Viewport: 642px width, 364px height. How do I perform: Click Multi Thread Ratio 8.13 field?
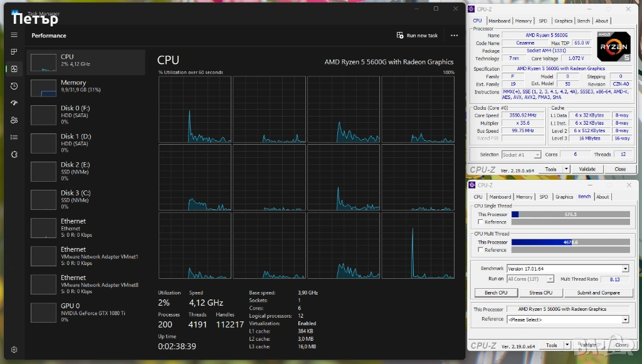(x=615, y=279)
